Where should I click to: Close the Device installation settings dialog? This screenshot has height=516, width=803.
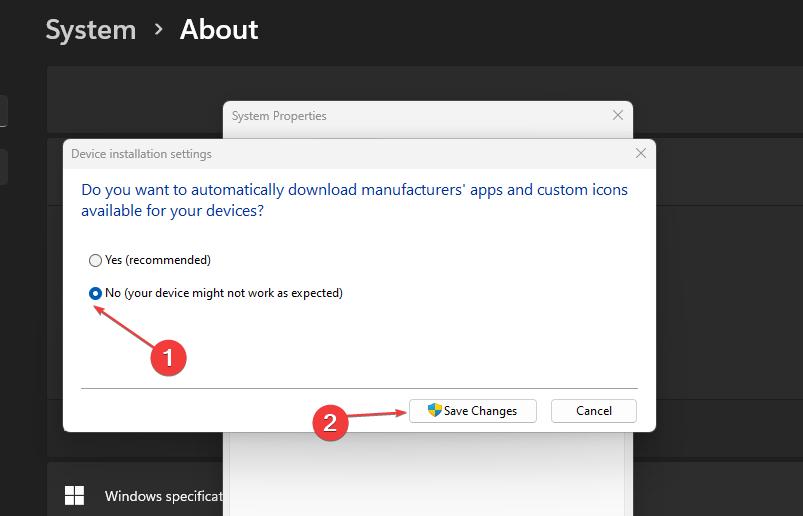click(641, 154)
